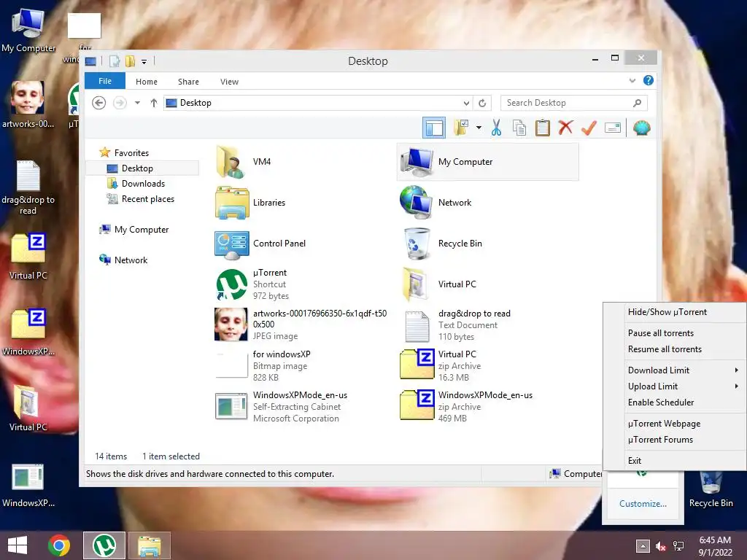Screen dimensions: 747x560
Task: Launch Google Chrome from the taskbar
Action: 59,545
